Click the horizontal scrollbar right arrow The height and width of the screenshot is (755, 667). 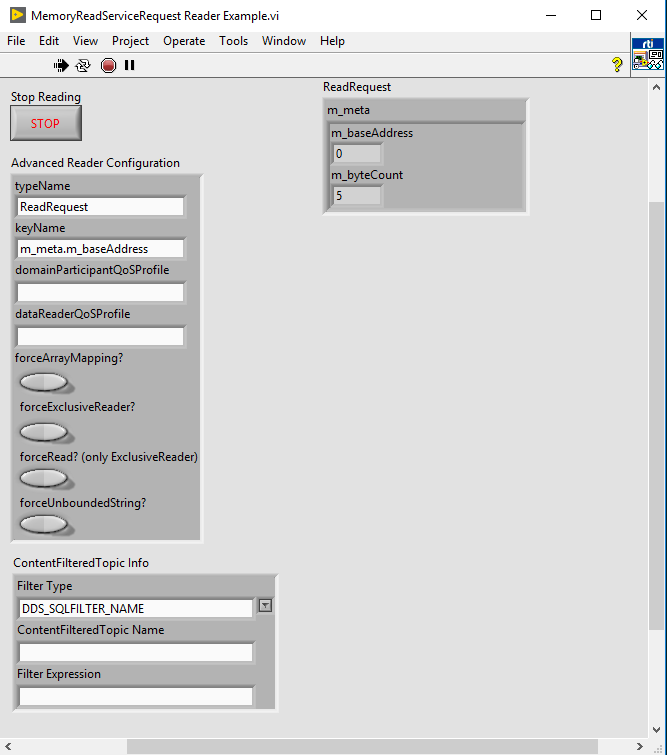[x=640, y=746]
